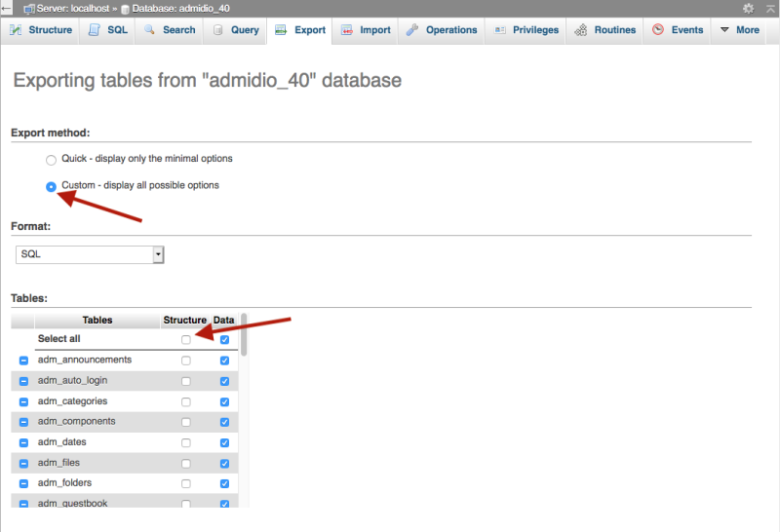The width and height of the screenshot is (780, 532).
Task: Expand the More tab dropdown menu
Action: pyautogui.click(x=739, y=30)
